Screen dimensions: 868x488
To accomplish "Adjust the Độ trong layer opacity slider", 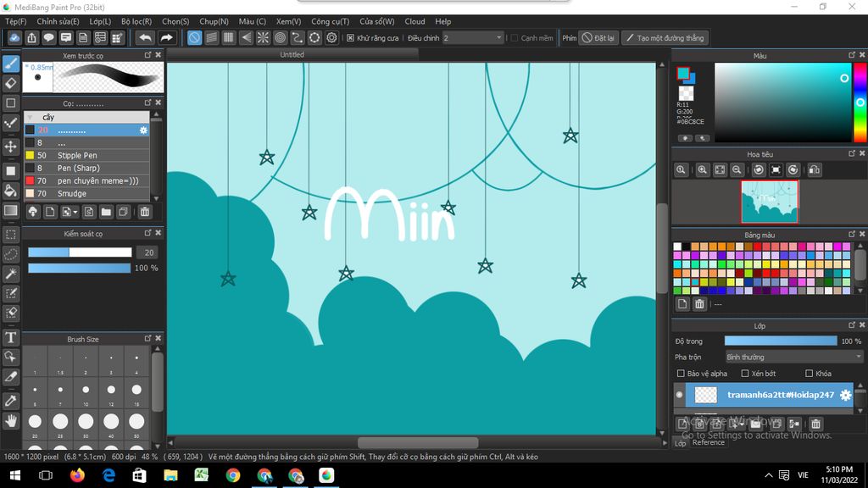I will (x=781, y=341).
